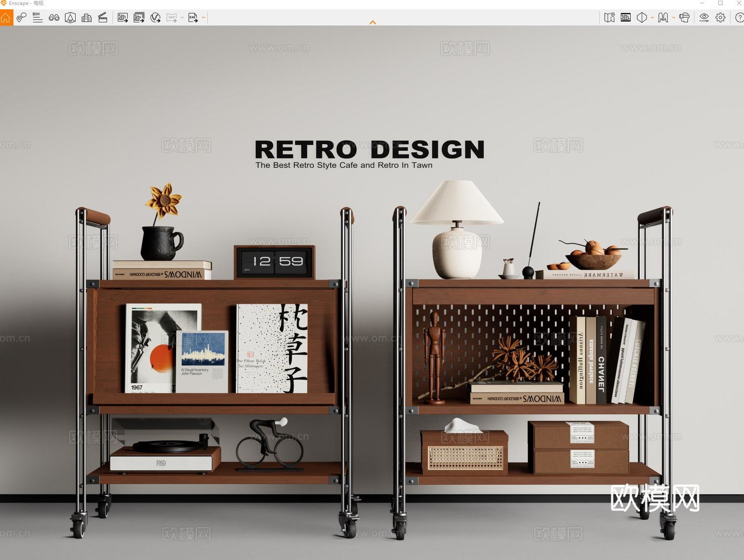
Task: Switch the projection mode hexagon icon
Action: (x=642, y=18)
